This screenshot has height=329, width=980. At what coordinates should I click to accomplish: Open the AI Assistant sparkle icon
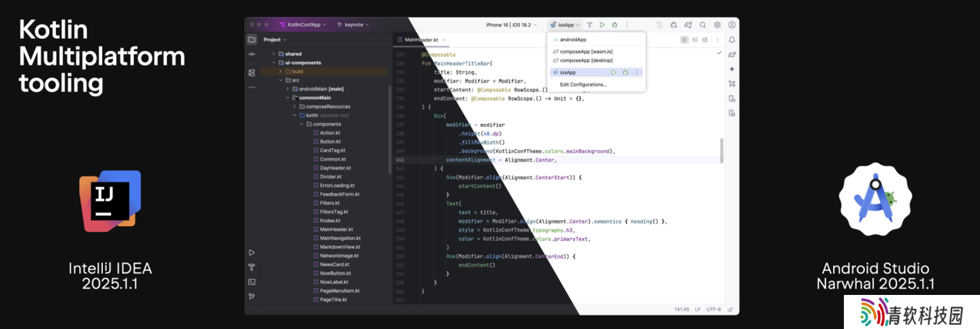[732, 69]
